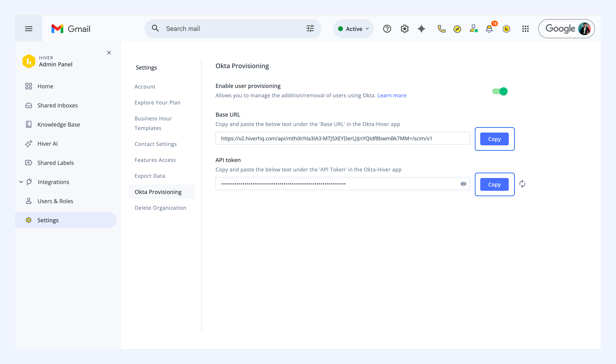Open the Gmail support help icon
This screenshot has width=616, height=364.
(x=387, y=29)
